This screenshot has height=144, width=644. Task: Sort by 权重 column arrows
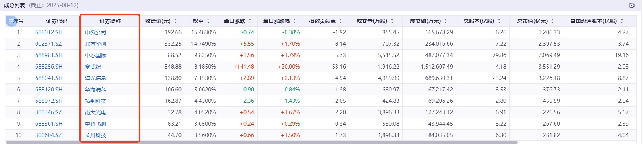(208, 21)
